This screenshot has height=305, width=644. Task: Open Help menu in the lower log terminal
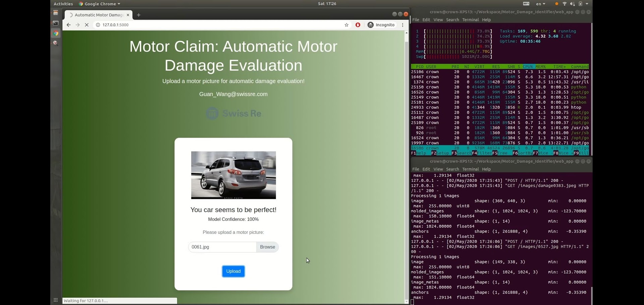point(486,169)
